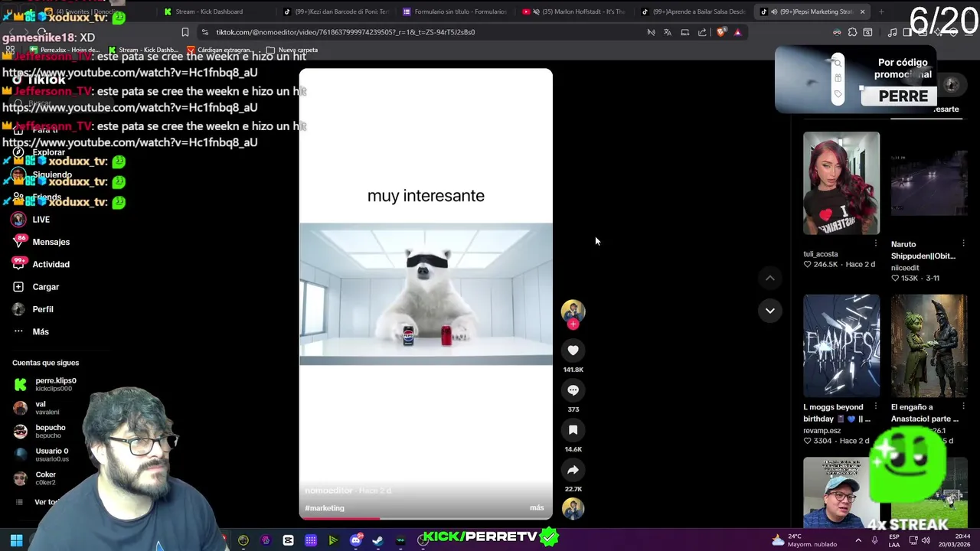Open the revamp.esz video thumbnail
This screenshot has height=551, width=980.
[841, 346]
